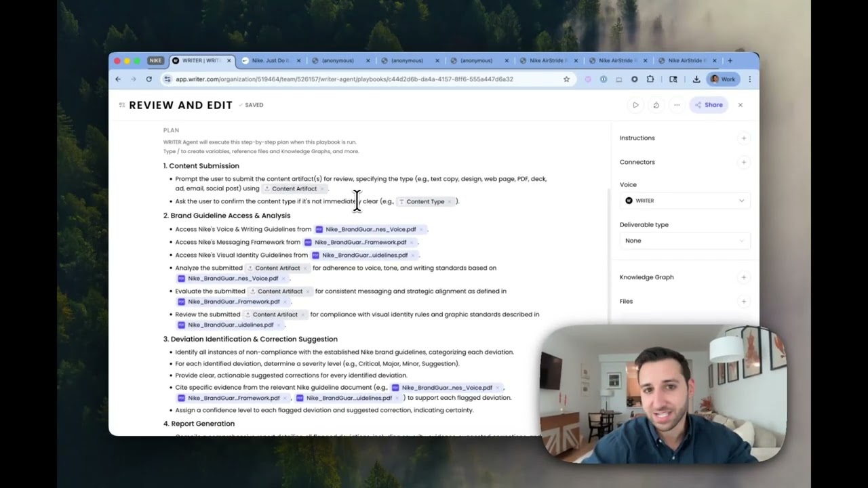Open the Deliverable type dropdown showing None
The height and width of the screenshot is (488, 868).
click(685, 241)
